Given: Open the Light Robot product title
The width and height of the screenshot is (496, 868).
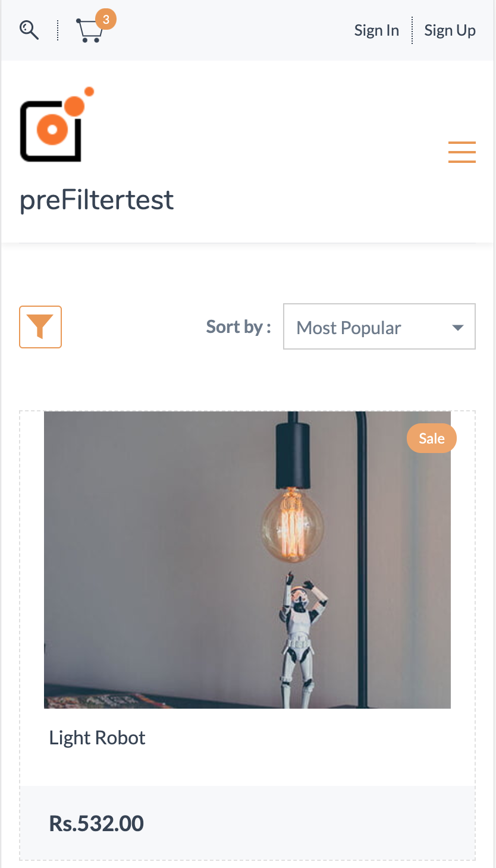Looking at the screenshot, I should pos(98,738).
